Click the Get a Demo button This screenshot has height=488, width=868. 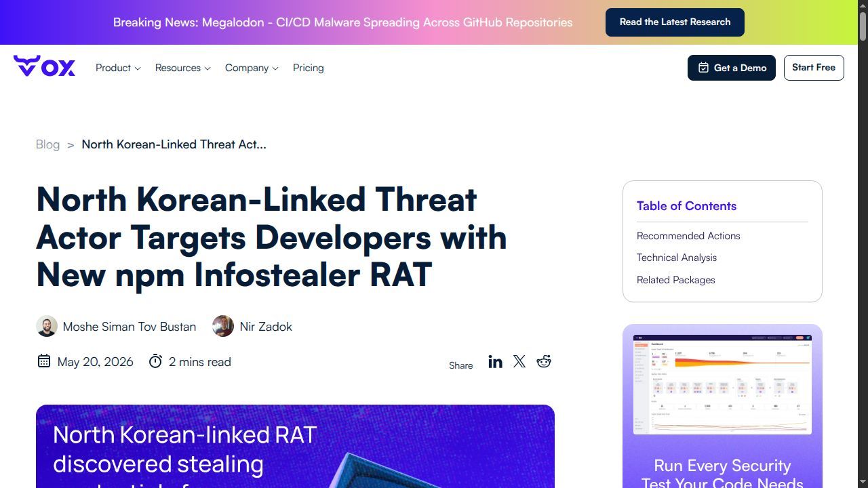732,68
